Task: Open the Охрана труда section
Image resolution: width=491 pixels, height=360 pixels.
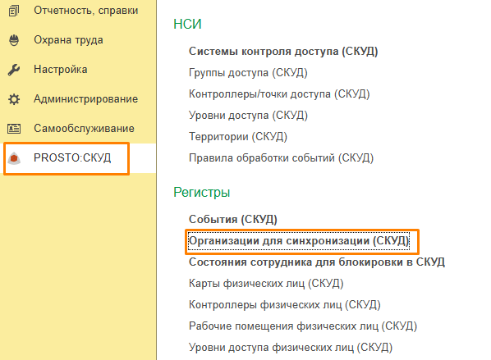Action: coord(68,40)
